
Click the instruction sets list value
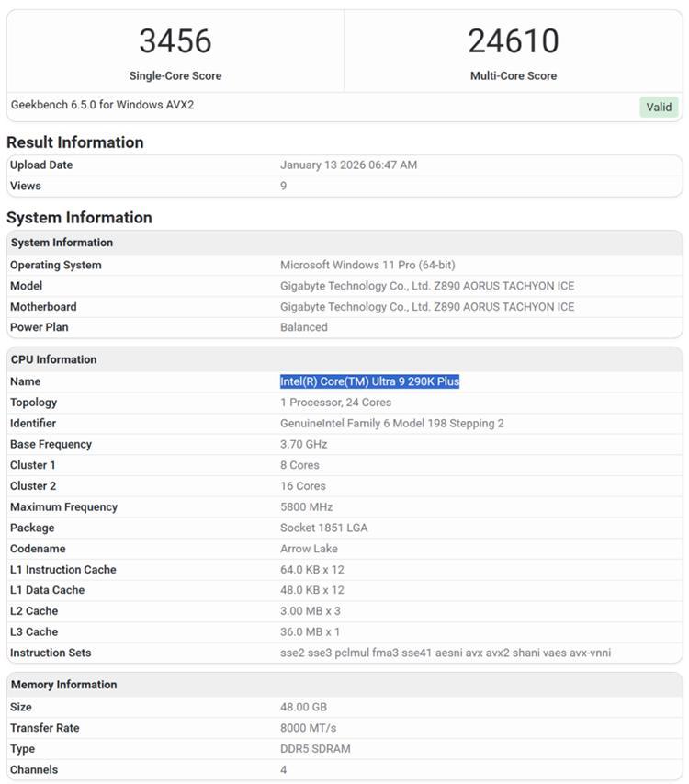click(x=446, y=653)
